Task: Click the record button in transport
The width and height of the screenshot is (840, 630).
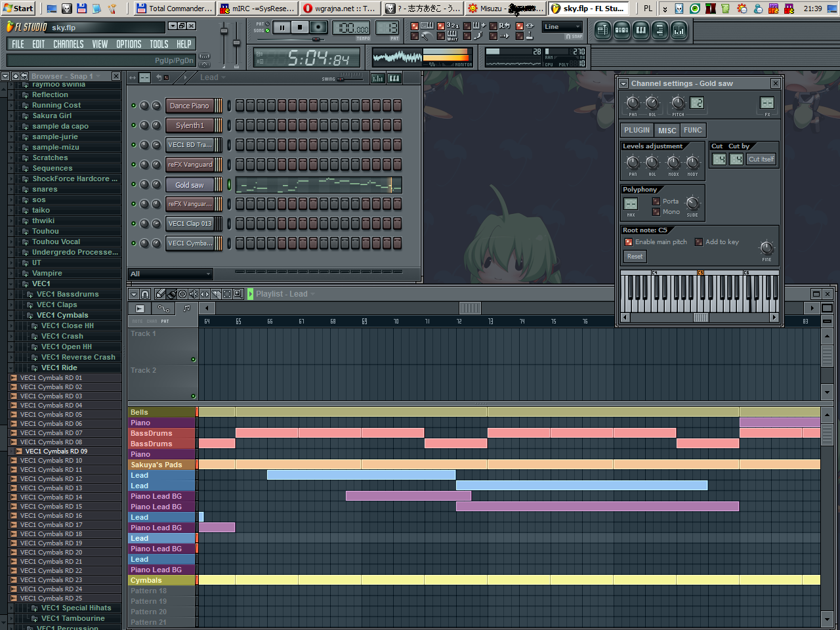Action: (x=318, y=27)
